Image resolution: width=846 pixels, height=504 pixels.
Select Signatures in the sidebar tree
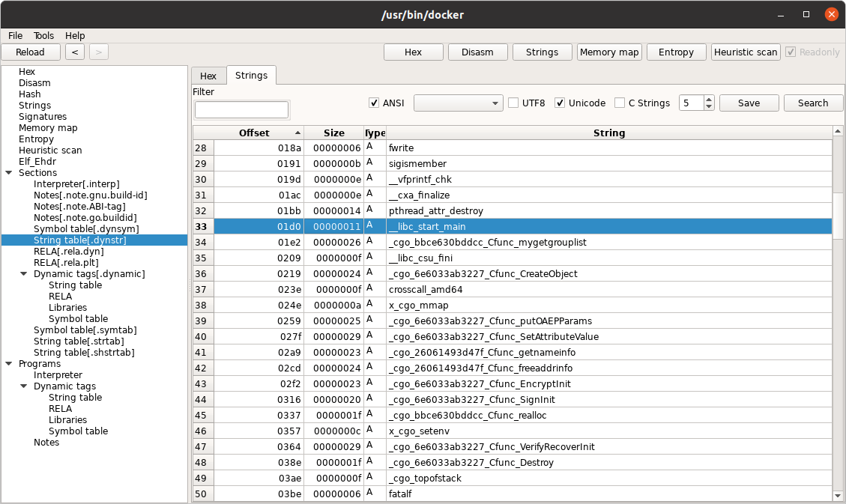(x=43, y=117)
